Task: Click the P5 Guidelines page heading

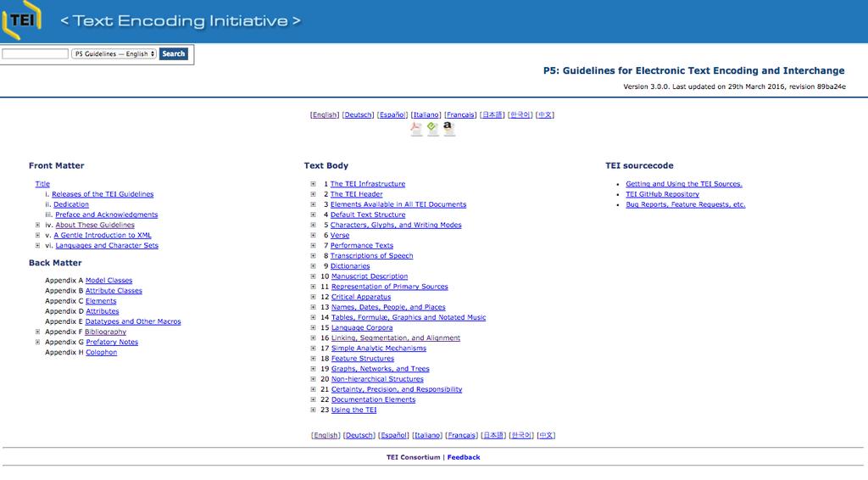Action: pos(693,71)
